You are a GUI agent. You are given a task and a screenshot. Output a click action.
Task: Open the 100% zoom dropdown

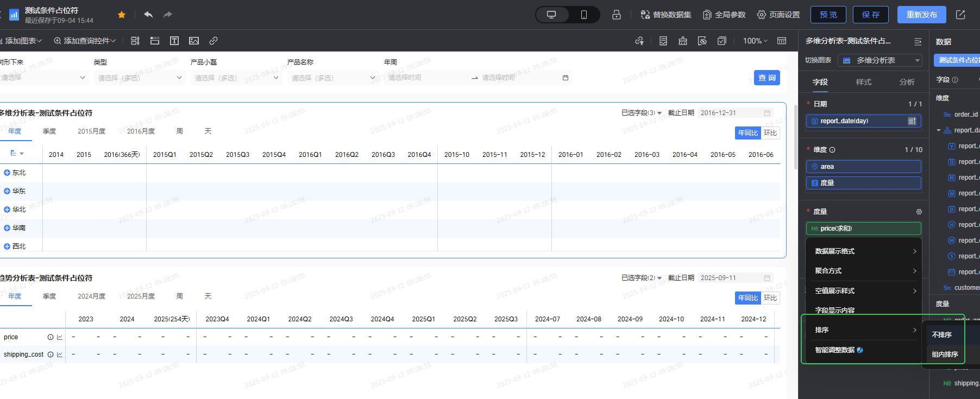point(755,41)
